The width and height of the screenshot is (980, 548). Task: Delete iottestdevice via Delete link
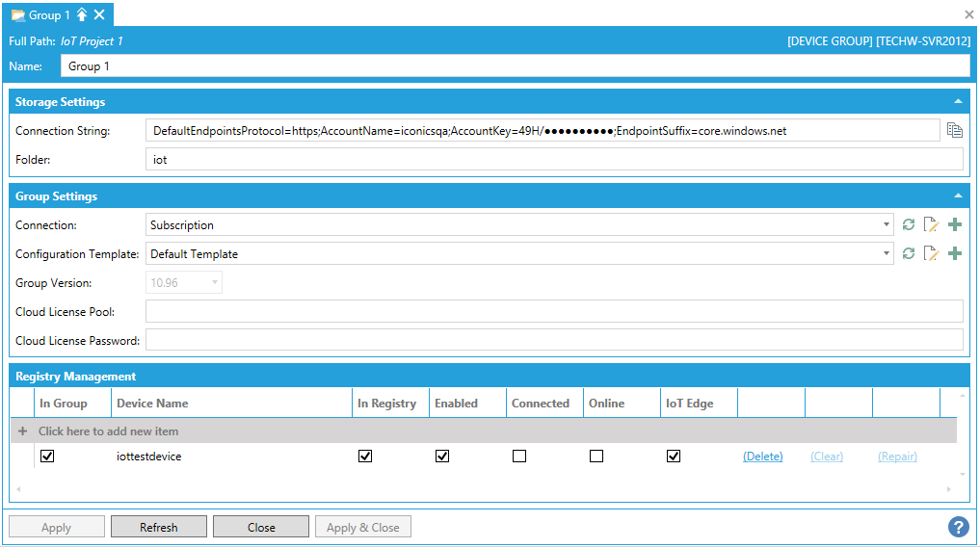tap(762, 457)
